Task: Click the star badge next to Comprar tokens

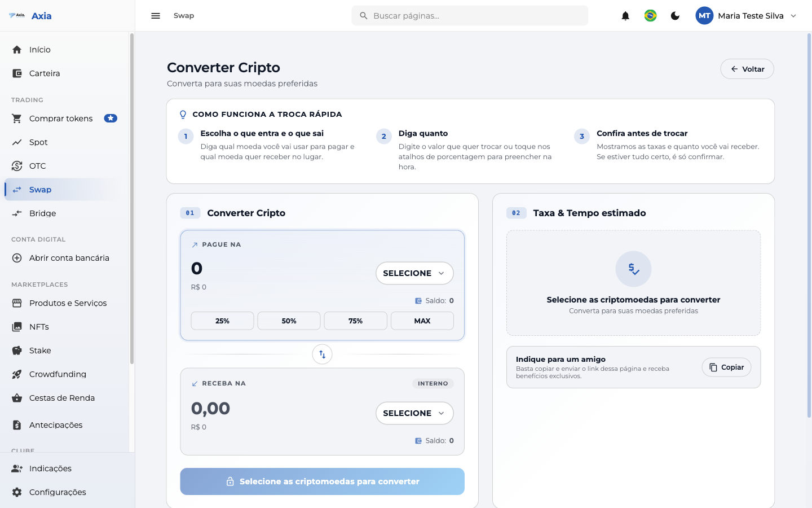Action: (x=111, y=119)
